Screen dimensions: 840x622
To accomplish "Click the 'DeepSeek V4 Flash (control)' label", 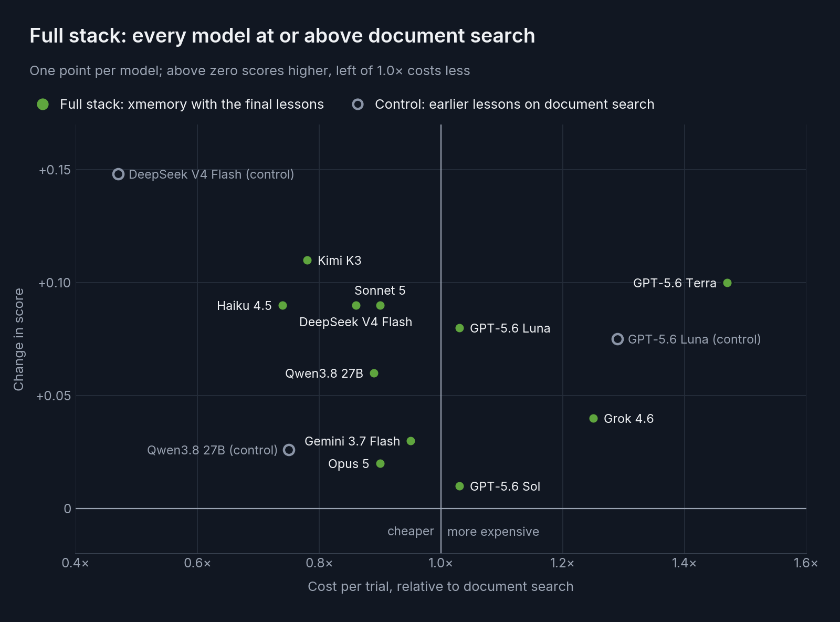I will [212, 174].
